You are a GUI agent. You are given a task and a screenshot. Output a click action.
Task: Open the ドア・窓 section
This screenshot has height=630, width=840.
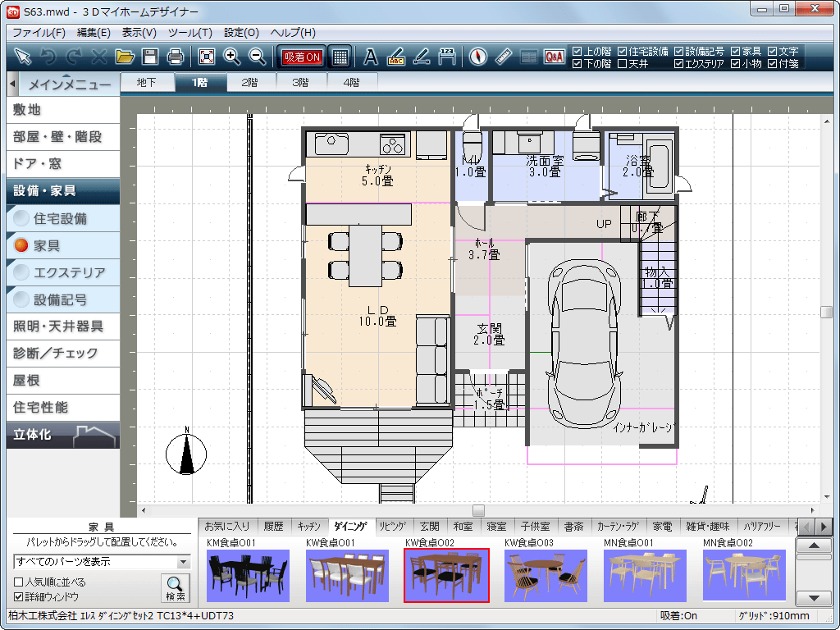click(63, 164)
